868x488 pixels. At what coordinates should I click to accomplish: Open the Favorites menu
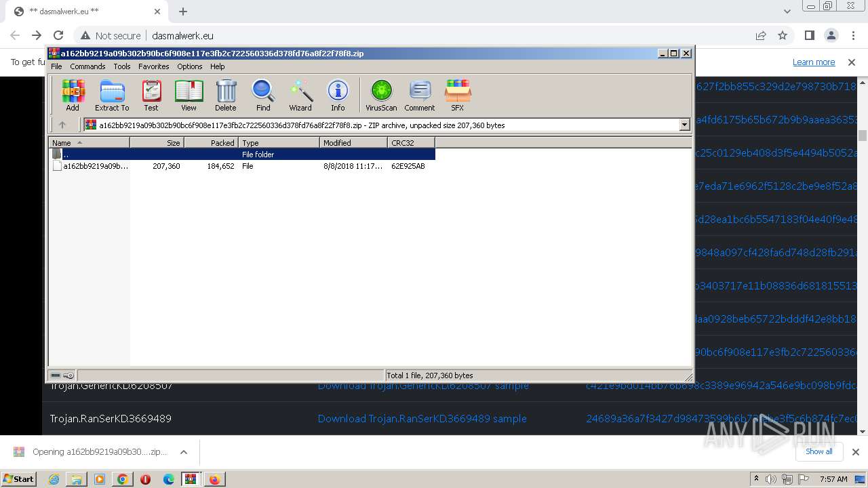click(x=154, y=66)
